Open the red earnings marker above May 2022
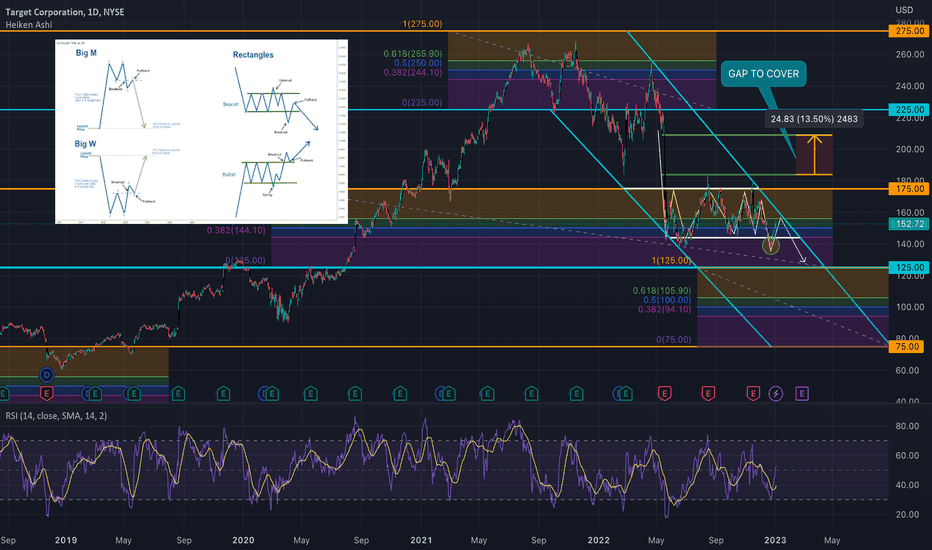The width and height of the screenshot is (932, 550). [x=664, y=393]
